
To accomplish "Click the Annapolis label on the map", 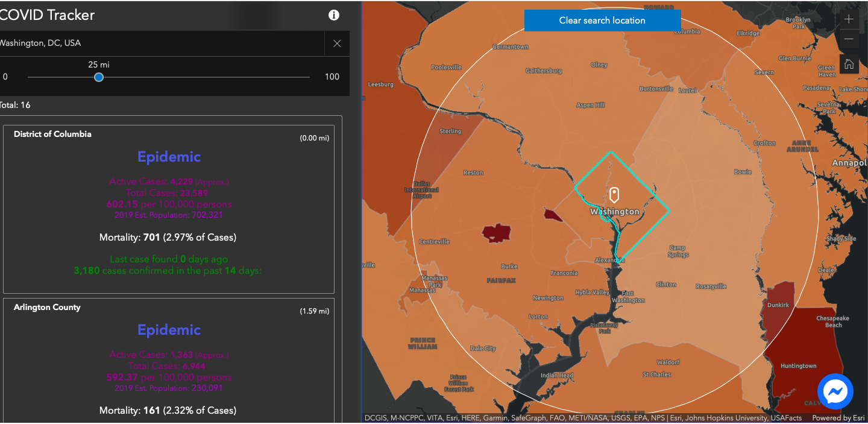I will point(849,163).
